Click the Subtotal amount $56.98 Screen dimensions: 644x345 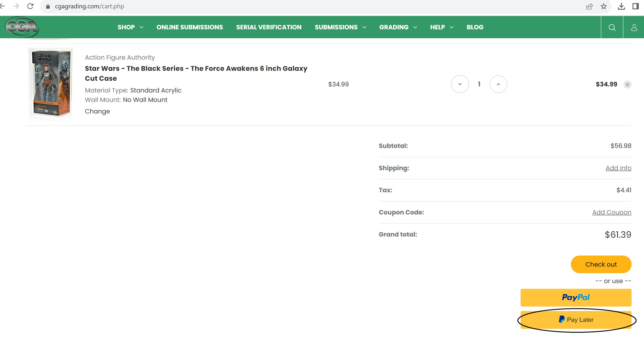[621, 146]
